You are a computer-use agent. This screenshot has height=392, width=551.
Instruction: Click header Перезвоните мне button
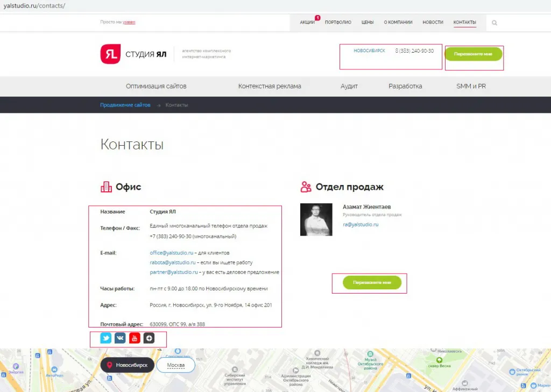[x=474, y=54]
